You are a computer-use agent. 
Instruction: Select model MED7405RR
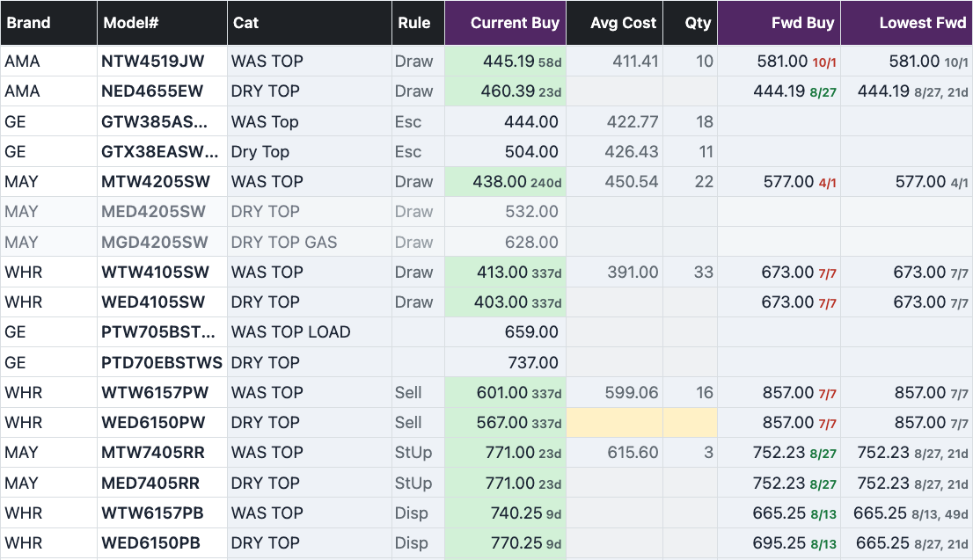pyautogui.click(x=162, y=483)
